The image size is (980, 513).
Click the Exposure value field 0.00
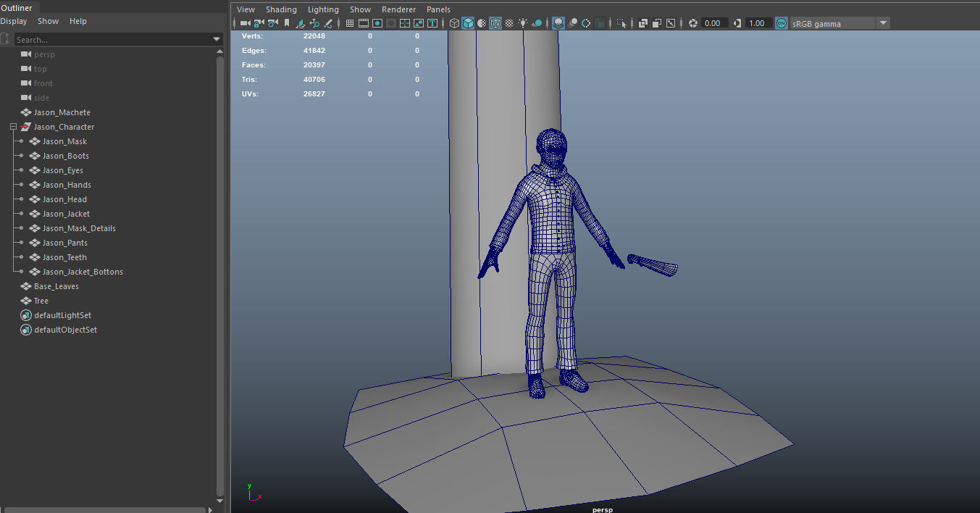point(713,23)
